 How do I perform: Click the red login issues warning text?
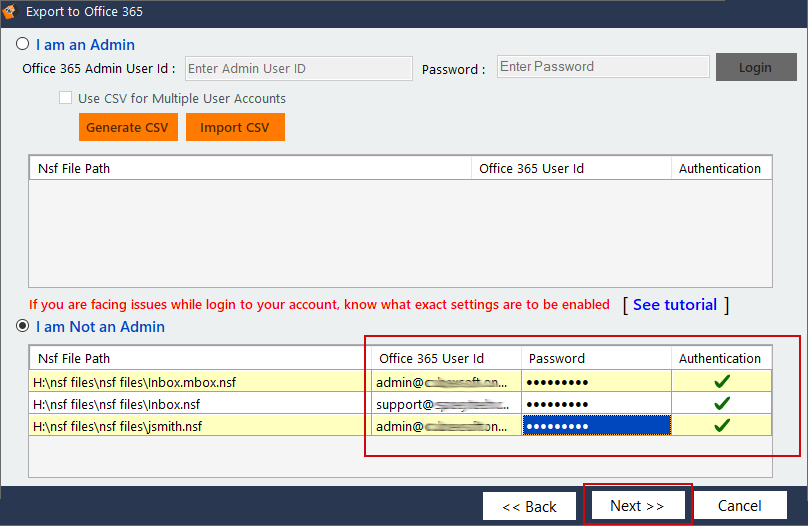click(319, 304)
